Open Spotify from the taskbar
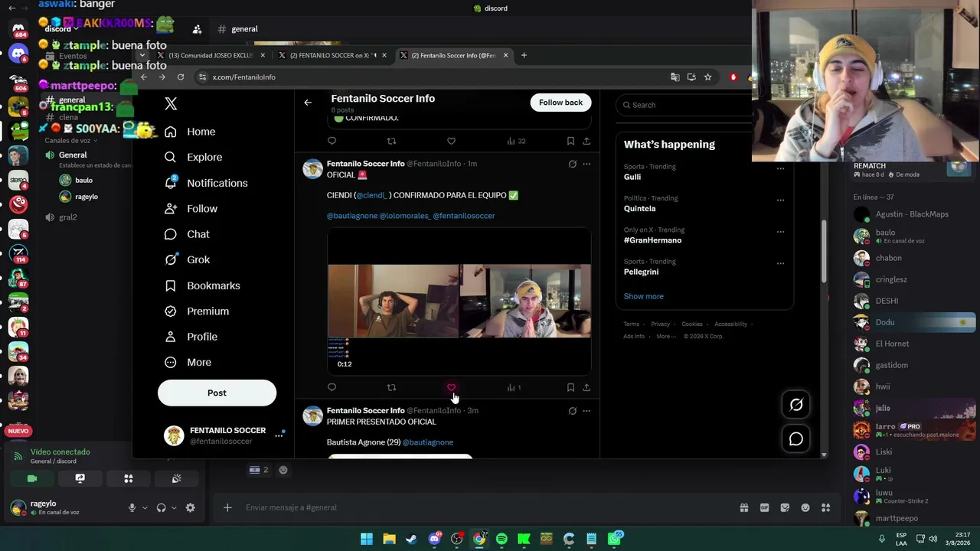Viewport: 980px width, 551px height. click(x=501, y=539)
